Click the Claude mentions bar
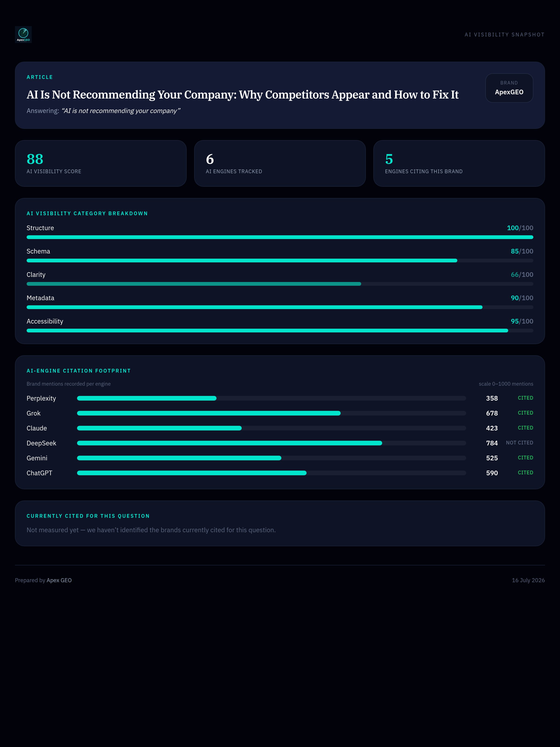560x747 pixels. (271, 428)
